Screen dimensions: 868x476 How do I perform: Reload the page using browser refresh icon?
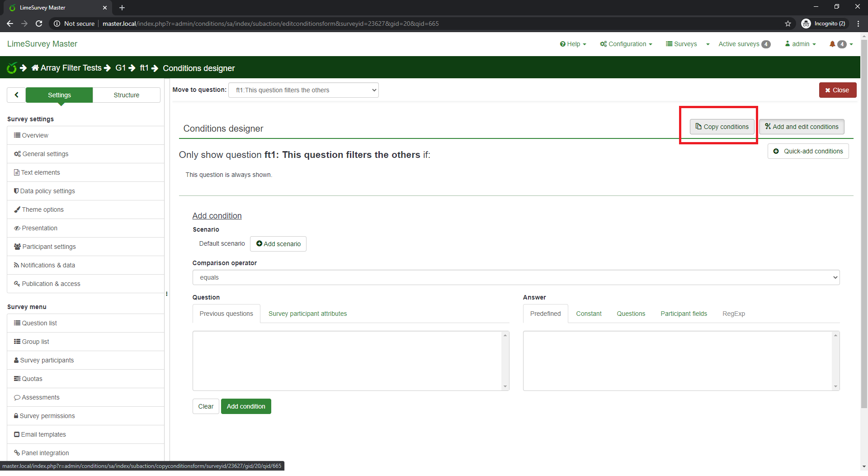click(x=39, y=24)
